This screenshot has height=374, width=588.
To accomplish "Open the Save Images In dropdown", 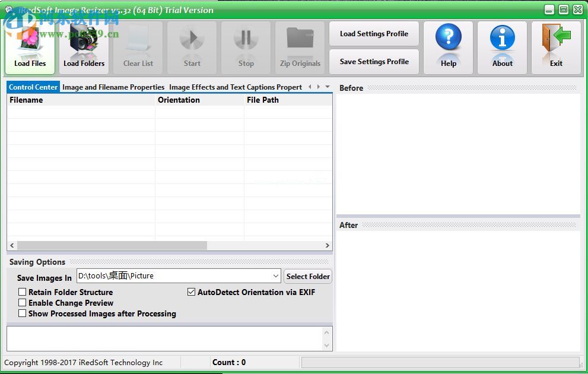I will [x=275, y=275].
